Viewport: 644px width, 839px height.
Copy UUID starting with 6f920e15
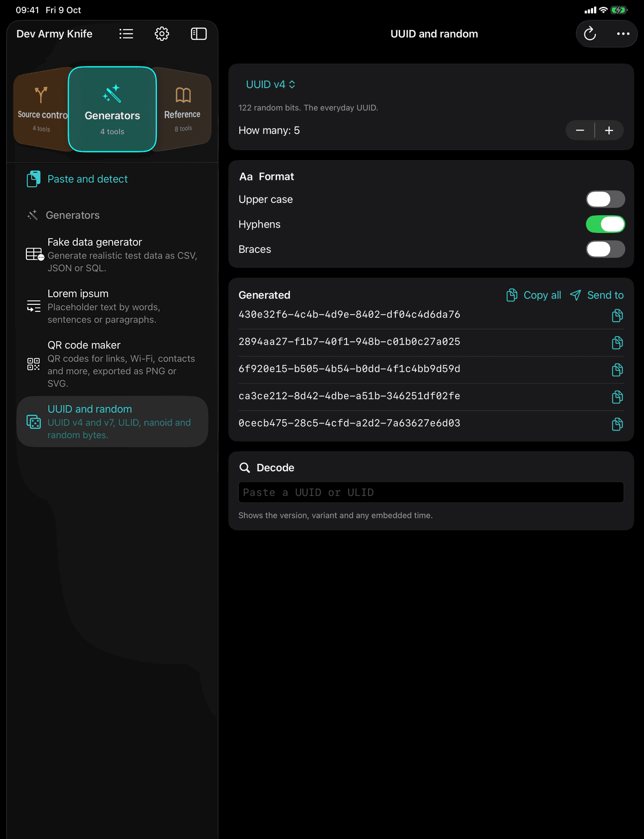(x=617, y=370)
